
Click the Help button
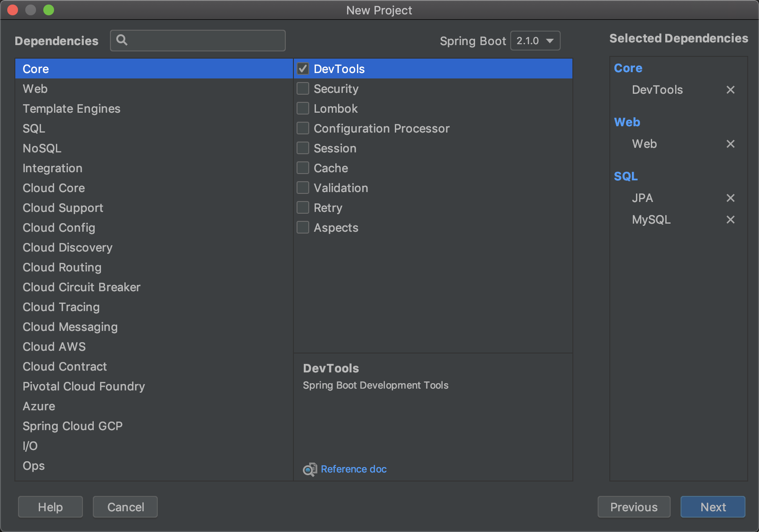(x=50, y=507)
